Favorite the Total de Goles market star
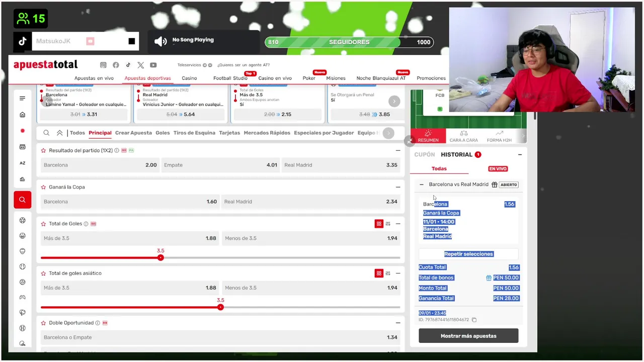The image size is (644, 362). 44,224
